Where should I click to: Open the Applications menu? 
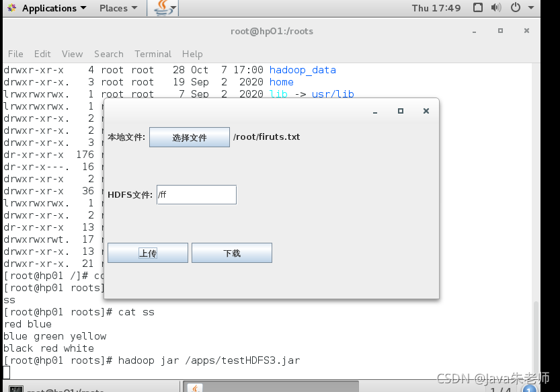[x=54, y=8]
